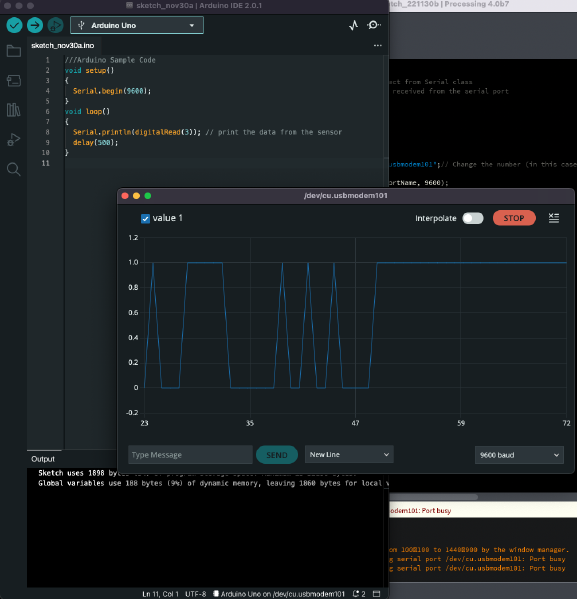Open the Serial Monitor magnifier icon
The image size is (577, 599).
[374, 25]
